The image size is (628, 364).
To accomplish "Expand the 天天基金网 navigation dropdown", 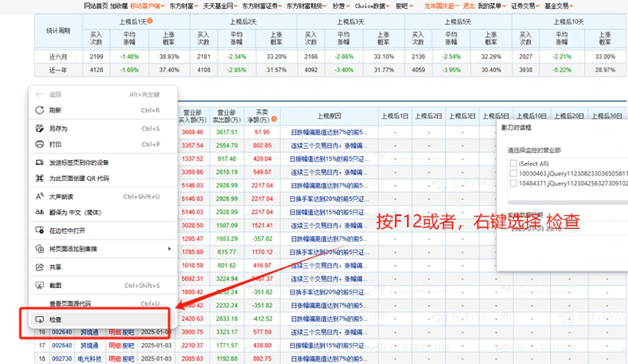I will (x=221, y=6).
